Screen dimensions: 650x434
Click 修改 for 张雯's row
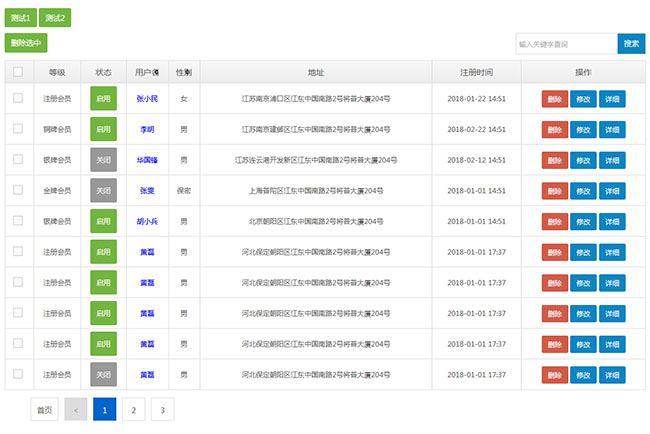tap(583, 191)
